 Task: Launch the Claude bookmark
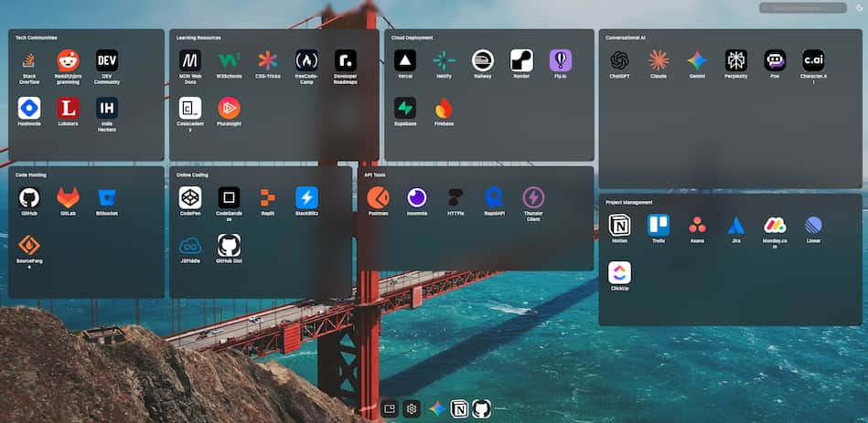pos(659,61)
